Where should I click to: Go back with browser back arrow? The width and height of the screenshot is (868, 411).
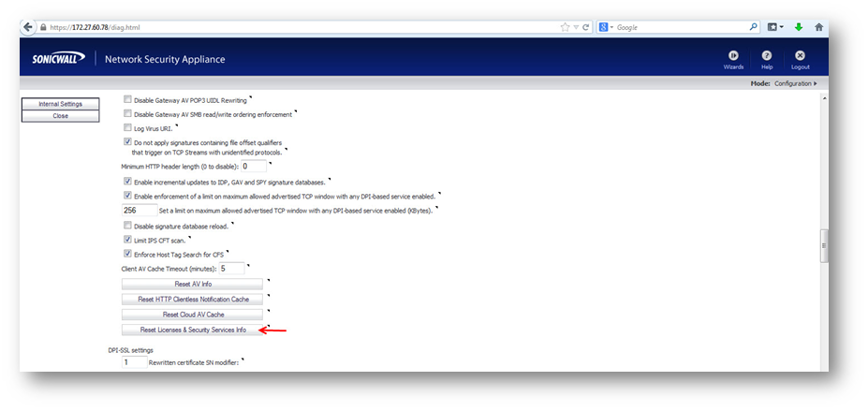coord(28,27)
